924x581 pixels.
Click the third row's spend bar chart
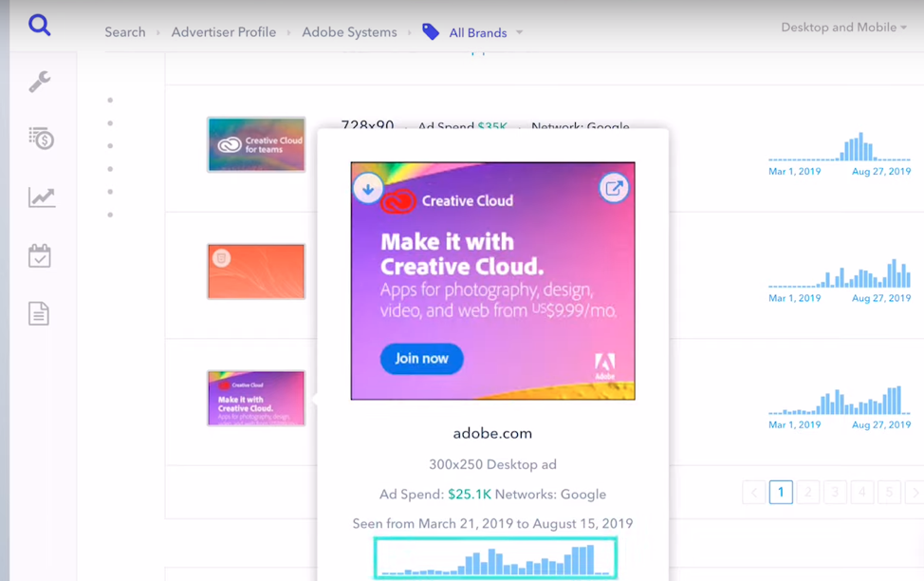(x=840, y=400)
